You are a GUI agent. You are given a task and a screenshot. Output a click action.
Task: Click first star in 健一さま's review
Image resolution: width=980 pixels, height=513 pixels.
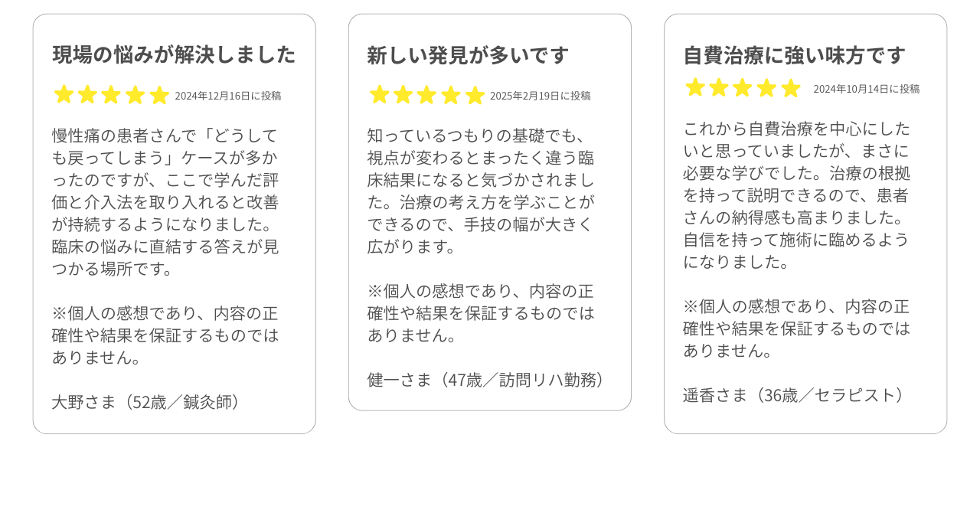[x=380, y=95]
